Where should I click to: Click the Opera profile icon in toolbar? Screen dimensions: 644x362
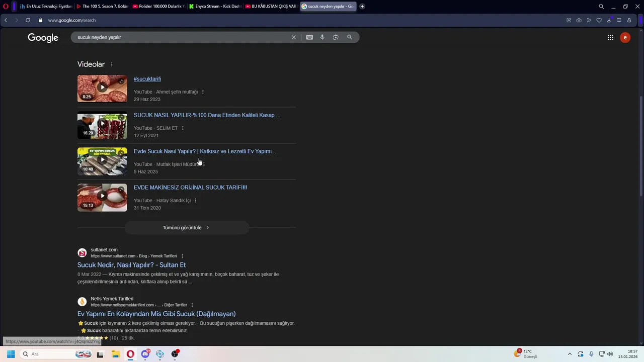pyautogui.click(x=629, y=20)
